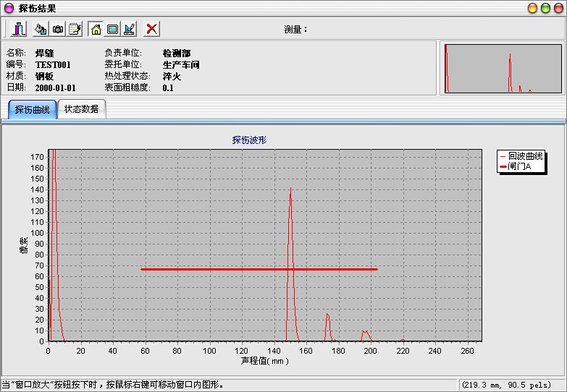This screenshot has width=567, height=392.
Task: Click the camera snapshot icon
Action: coord(58,29)
